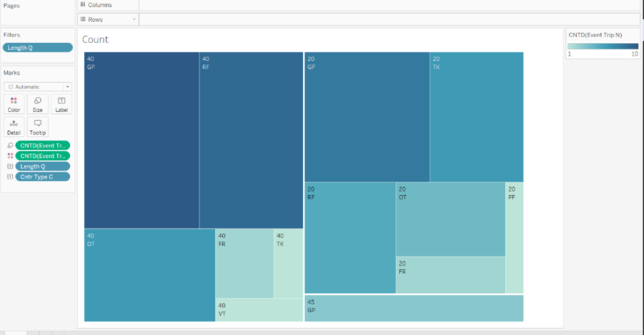
Task: Open the Detail marks card button
Action: (14, 127)
